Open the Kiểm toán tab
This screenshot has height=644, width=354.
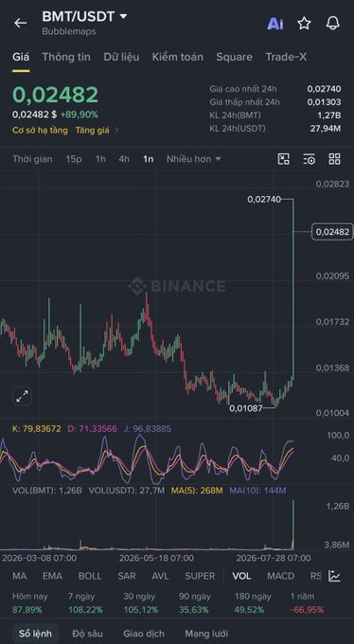tap(177, 57)
